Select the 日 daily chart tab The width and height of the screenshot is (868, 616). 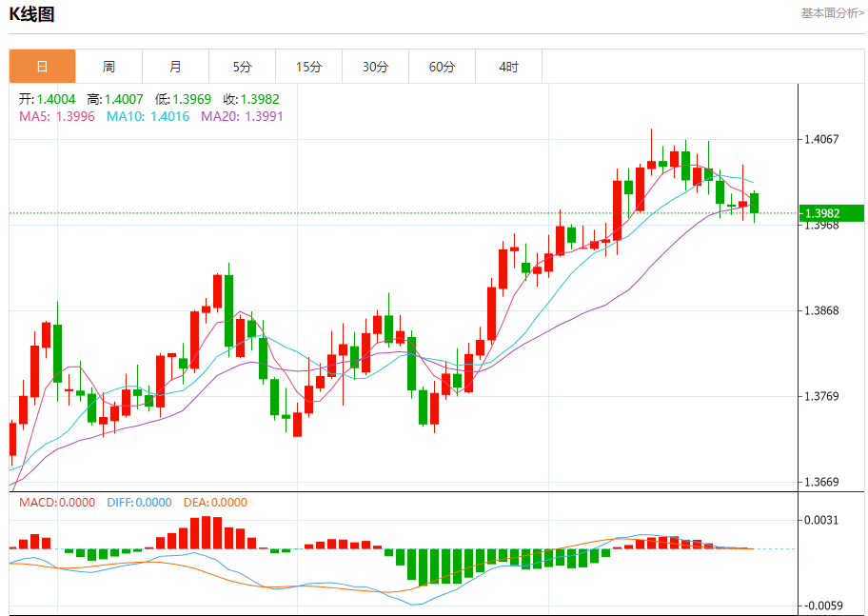click(42, 67)
